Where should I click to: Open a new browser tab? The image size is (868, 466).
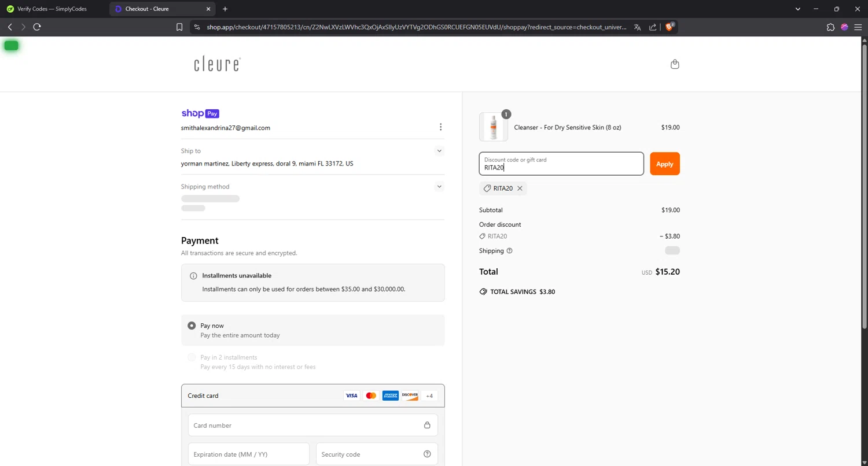(x=225, y=9)
